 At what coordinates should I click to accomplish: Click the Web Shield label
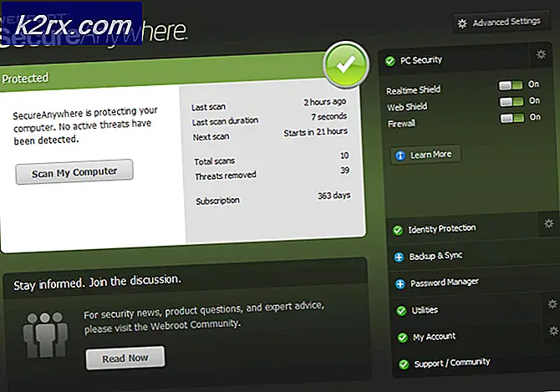(407, 107)
